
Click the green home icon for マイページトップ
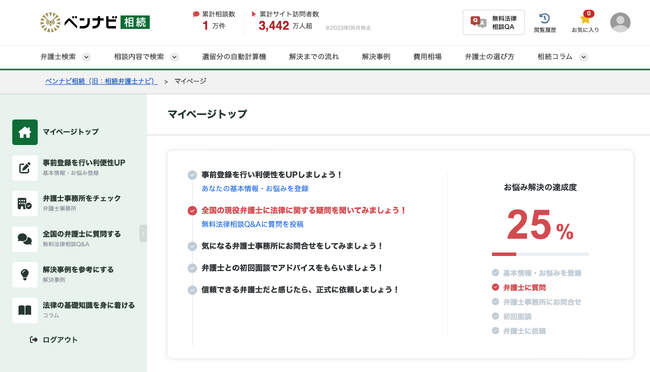25,132
